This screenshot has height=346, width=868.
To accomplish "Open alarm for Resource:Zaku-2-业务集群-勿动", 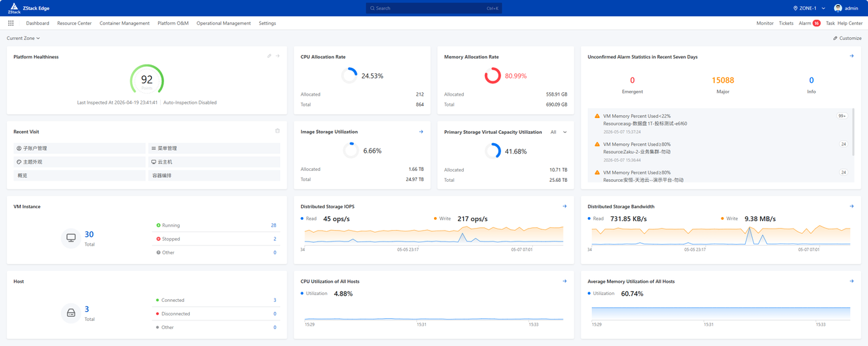I will 720,152.
